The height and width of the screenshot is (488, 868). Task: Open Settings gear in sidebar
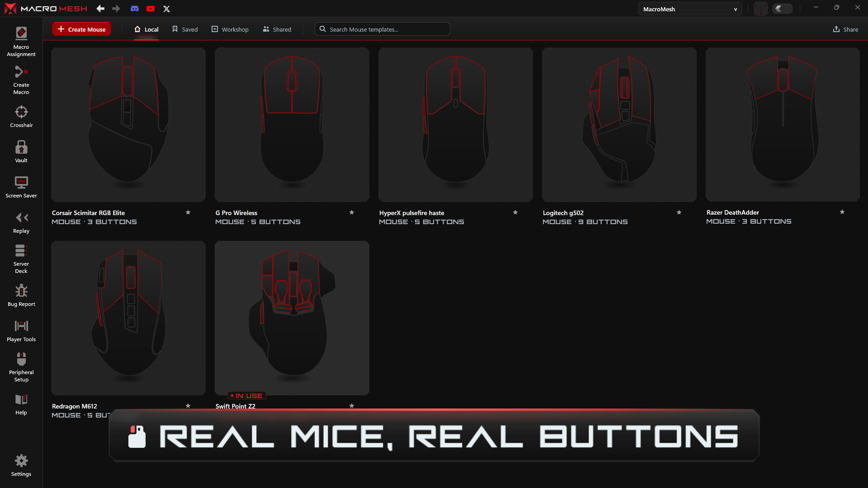coord(21,465)
